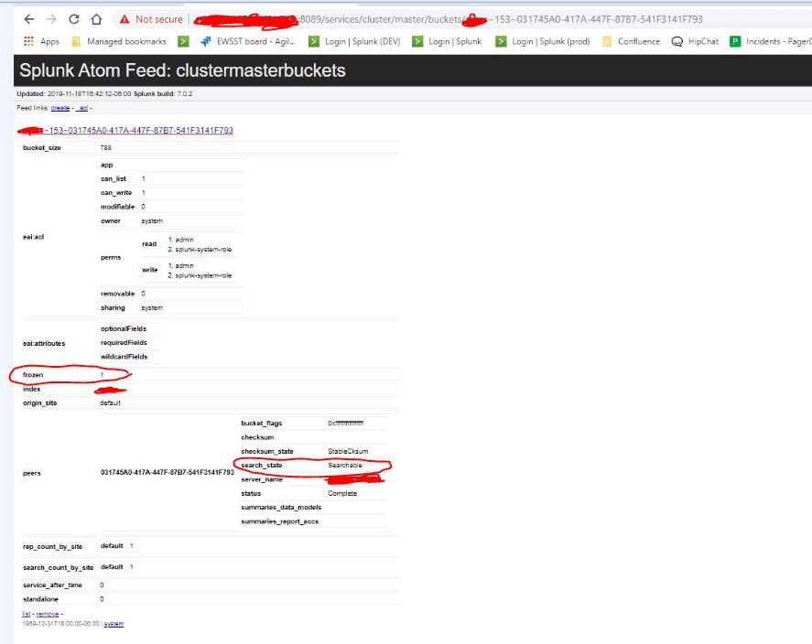This screenshot has height=644, width=812.
Task: Click the address bar URL text
Action: click(449, 19)
